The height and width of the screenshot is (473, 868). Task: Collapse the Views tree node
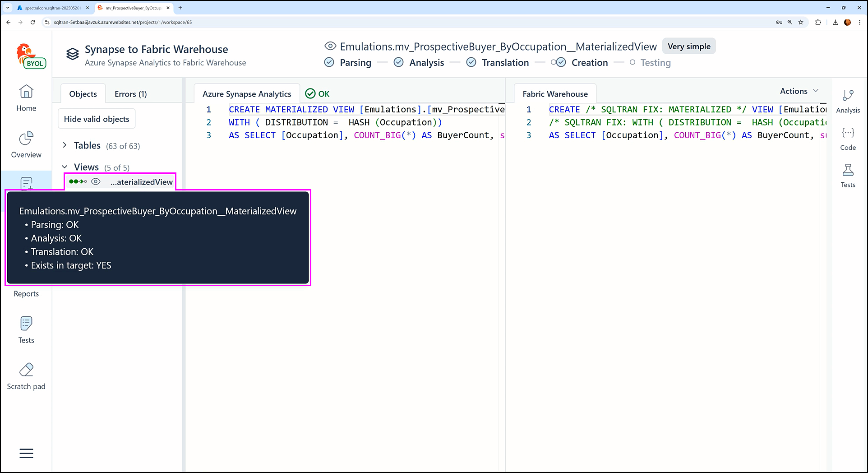pos(65,167)
